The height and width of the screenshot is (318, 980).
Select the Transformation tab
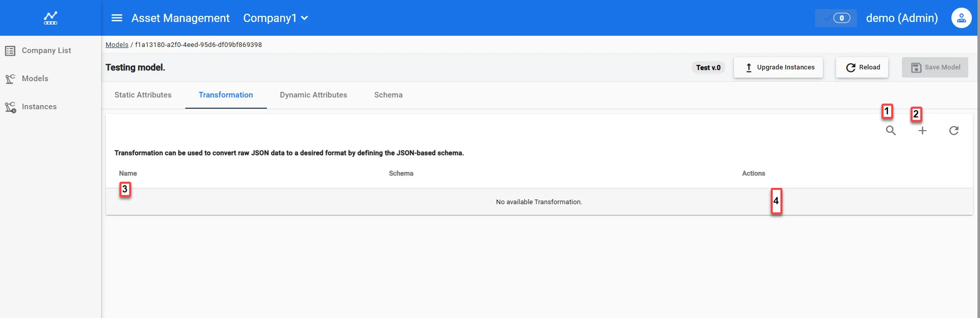coord(226,95)
